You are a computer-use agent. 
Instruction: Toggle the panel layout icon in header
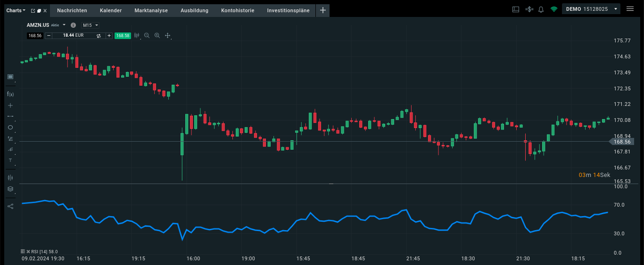[x=515, y=9]
